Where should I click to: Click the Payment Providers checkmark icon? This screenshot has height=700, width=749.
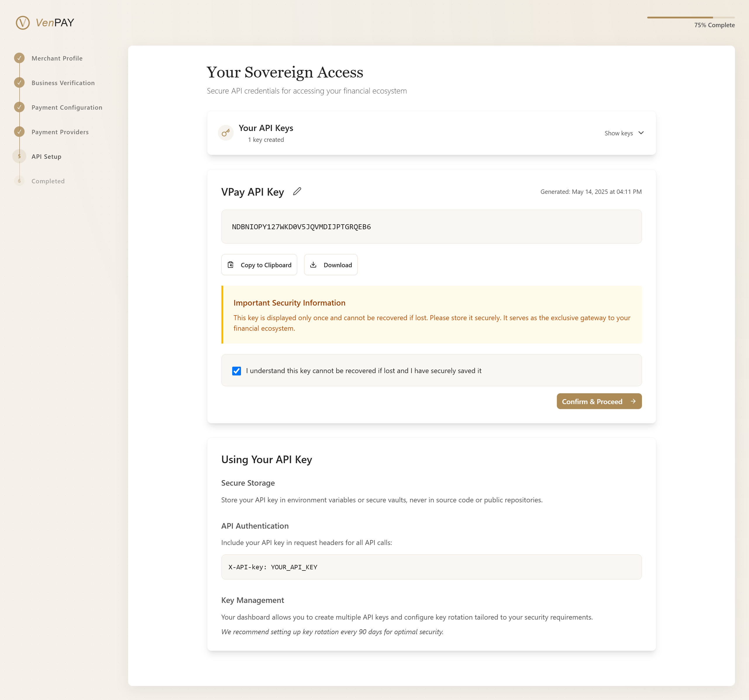click(x=19, y=132)
